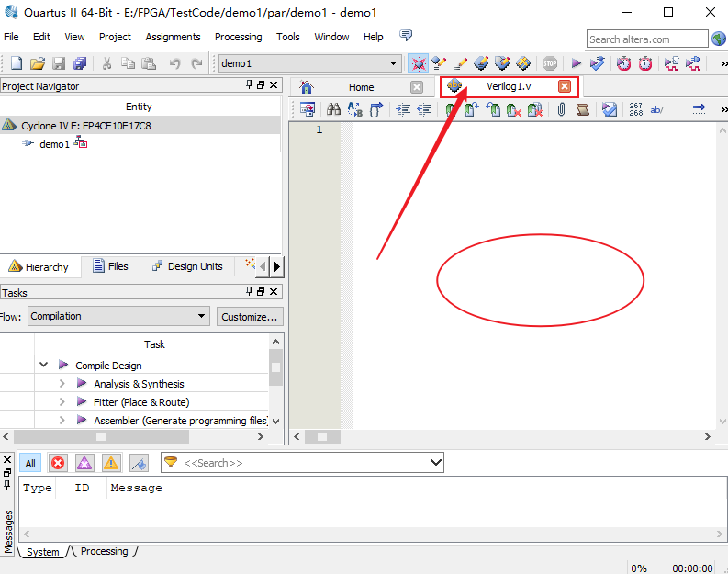Viewport: 728px width, 574px height.
Task: Click the Customize... button
Action: (x=250, y=317)
